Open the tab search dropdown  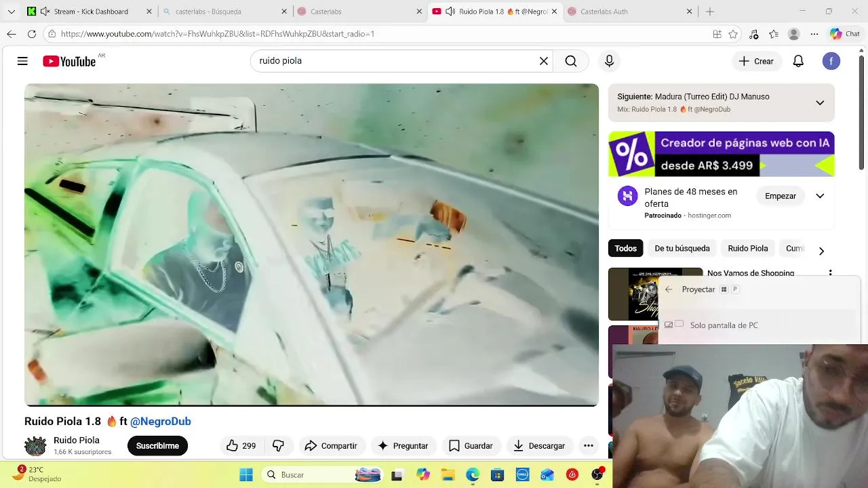(11, 12)
